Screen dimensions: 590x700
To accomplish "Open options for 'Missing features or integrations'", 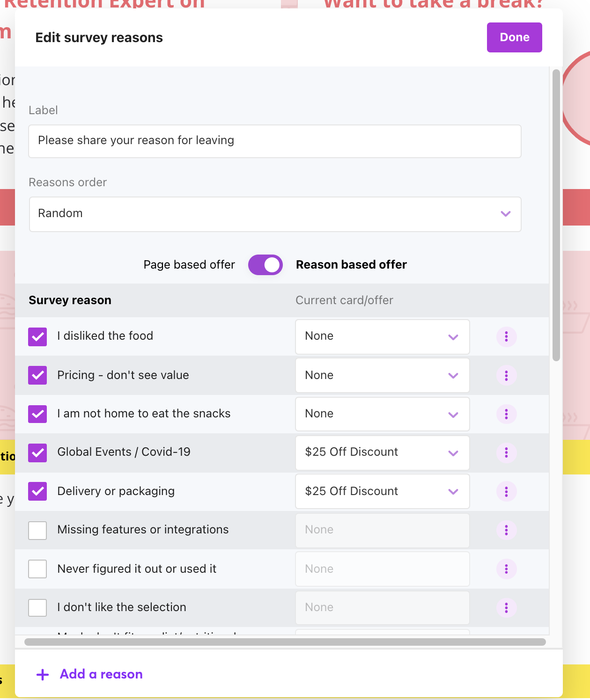I will [x=506, y=530].
